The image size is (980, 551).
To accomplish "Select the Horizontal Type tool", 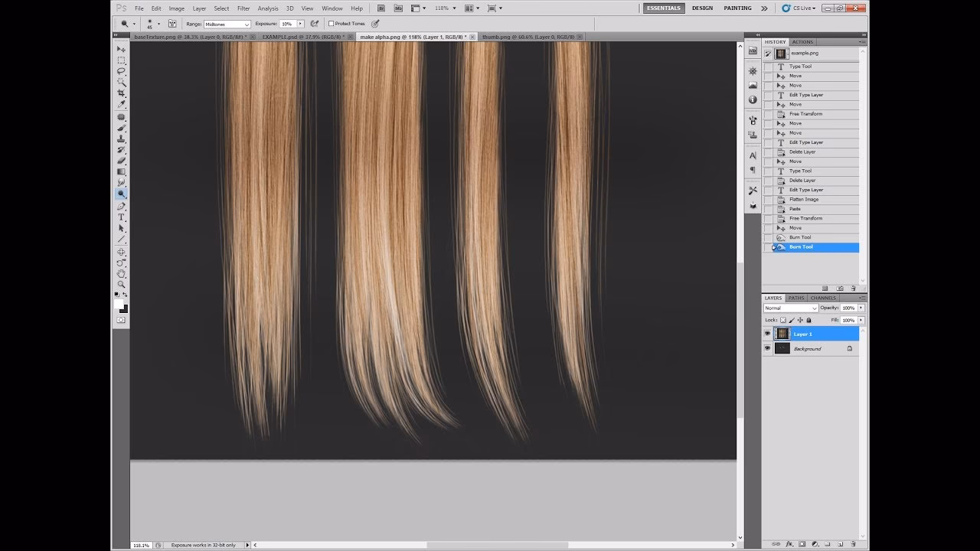I will 121,217.
